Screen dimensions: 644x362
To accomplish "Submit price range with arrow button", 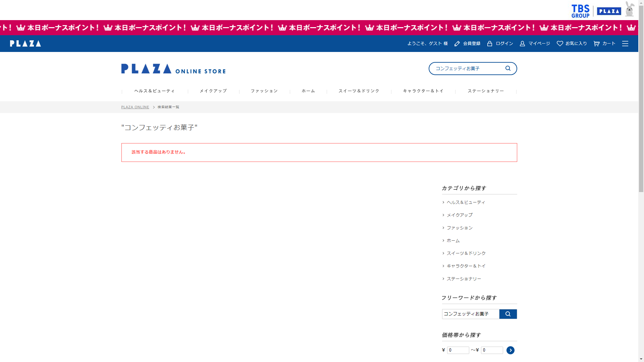I will pos(510,350).
